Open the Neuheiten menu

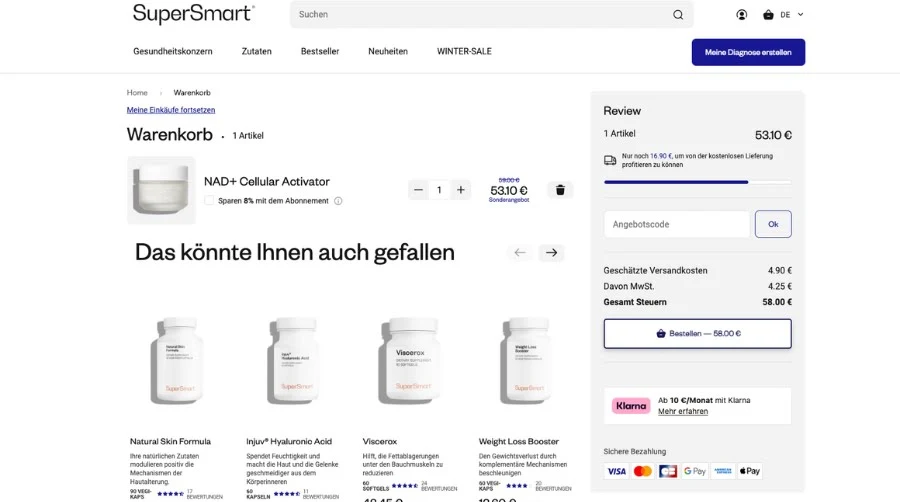tap(388, 51)
